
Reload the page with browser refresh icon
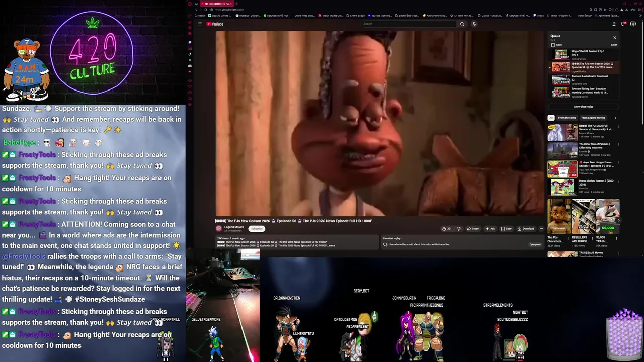205,10
